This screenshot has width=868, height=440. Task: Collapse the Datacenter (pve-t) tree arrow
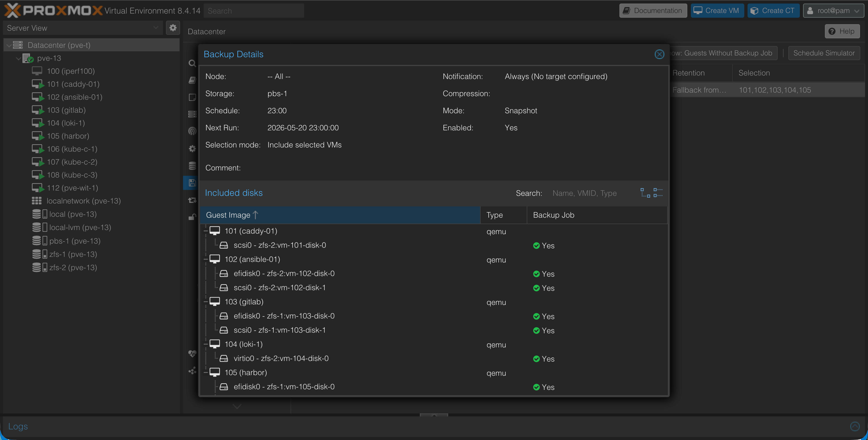click(9, 45)
